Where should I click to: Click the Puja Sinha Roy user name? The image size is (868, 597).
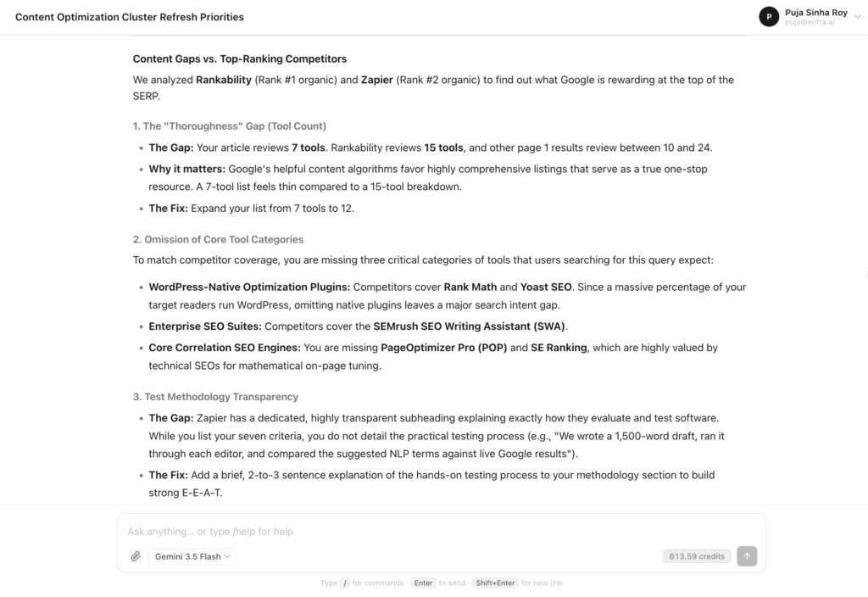coord(816,12)
